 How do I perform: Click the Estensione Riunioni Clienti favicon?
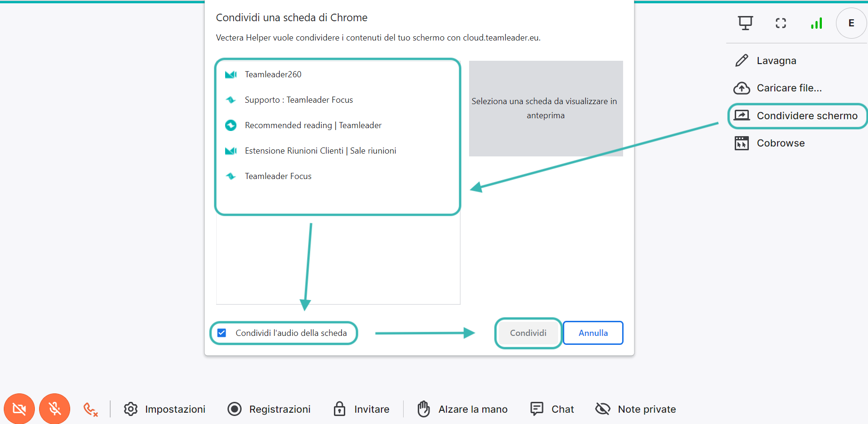click(x=231, y=151)
